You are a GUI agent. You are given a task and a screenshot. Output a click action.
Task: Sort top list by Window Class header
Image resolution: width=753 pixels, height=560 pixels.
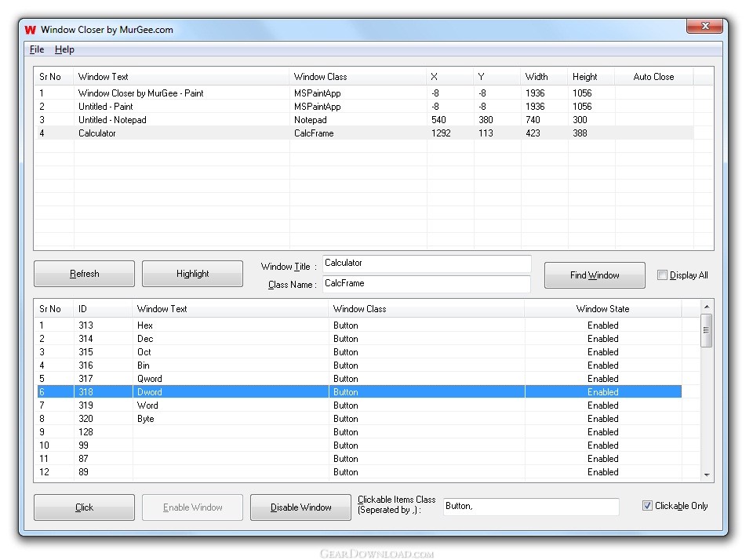[x=358, y=77]
